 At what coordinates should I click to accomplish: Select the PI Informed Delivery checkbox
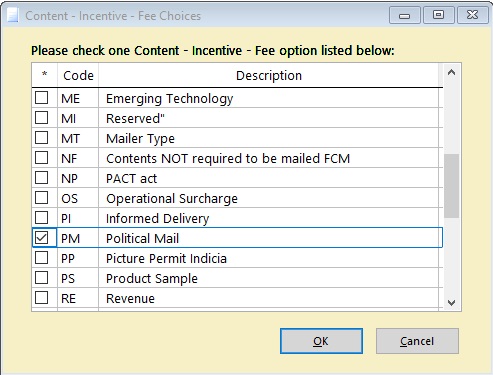(x=41, y=218)
